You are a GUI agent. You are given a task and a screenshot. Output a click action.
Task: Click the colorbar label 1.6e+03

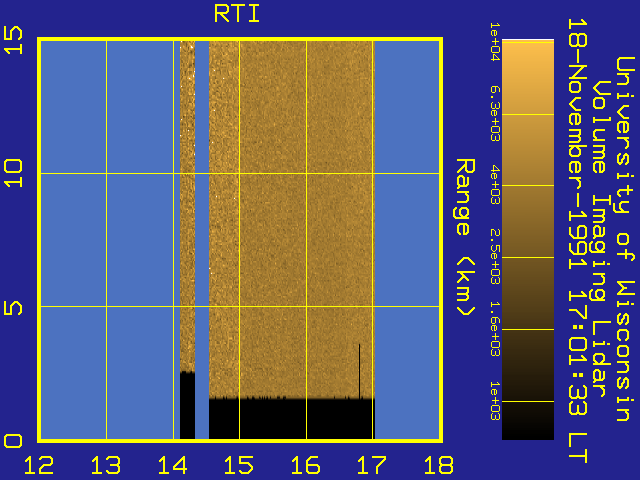pyautogui.click(x=495, y=329)
